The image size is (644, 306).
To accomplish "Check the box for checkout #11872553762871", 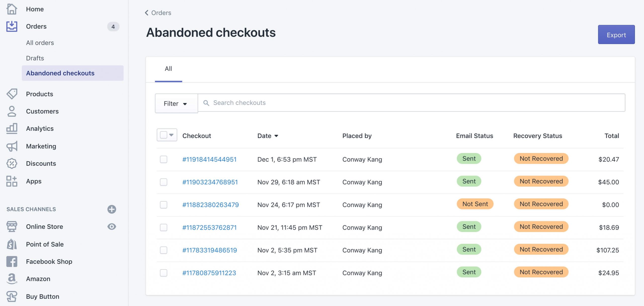I will (x=164, y=227).
